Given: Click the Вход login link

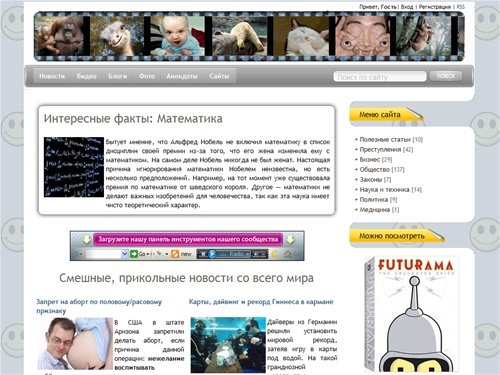Looking at the screenshot, I should pyautogui.click(x=407, y=7).
